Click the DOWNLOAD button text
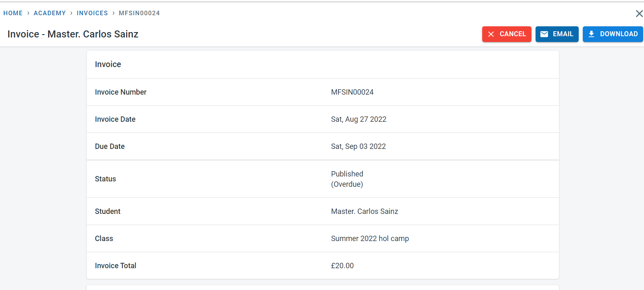The width and height of the screenshot is (644, 290). tap(619, 34)
